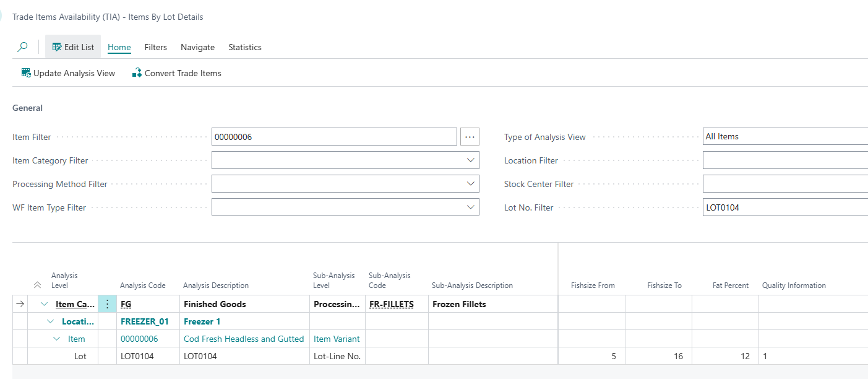Open the Processing Method Filter dropdown

[x=470, y=184]
